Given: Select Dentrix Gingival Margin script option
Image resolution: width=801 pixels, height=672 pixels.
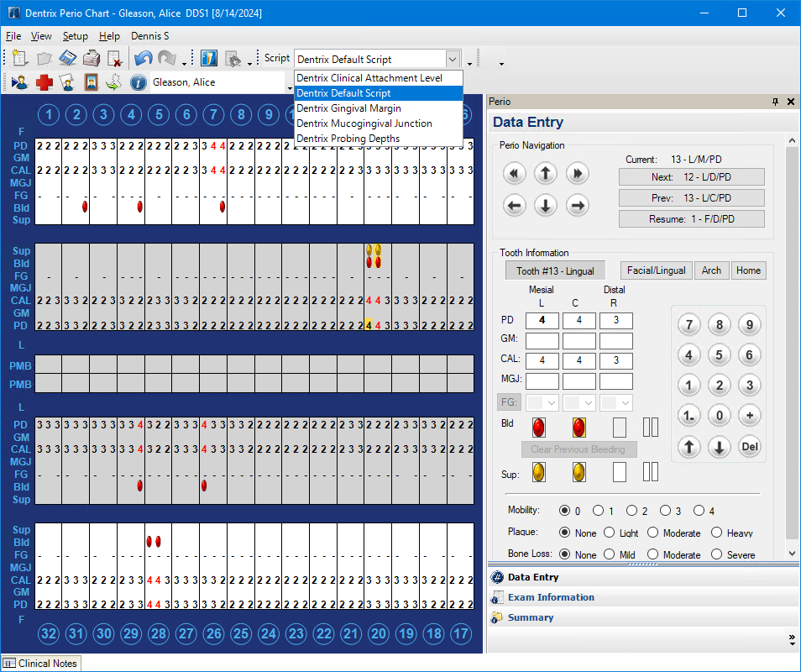Looking at the screenshot, I should (x=348, y=108).
